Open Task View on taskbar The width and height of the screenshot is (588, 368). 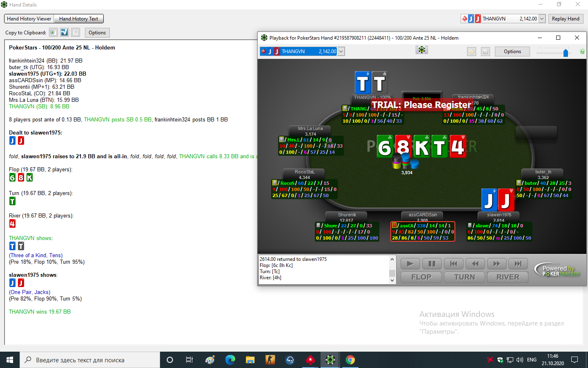click(189, 360)
